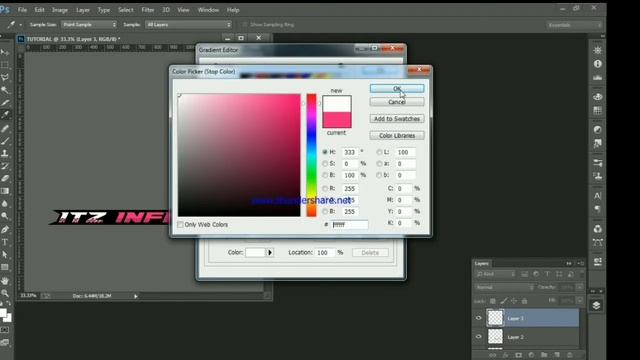Viewport: 640px width, 360px height.
Task: Select the Hand tool
Action: pyautogui.click(x=4, y=281)
